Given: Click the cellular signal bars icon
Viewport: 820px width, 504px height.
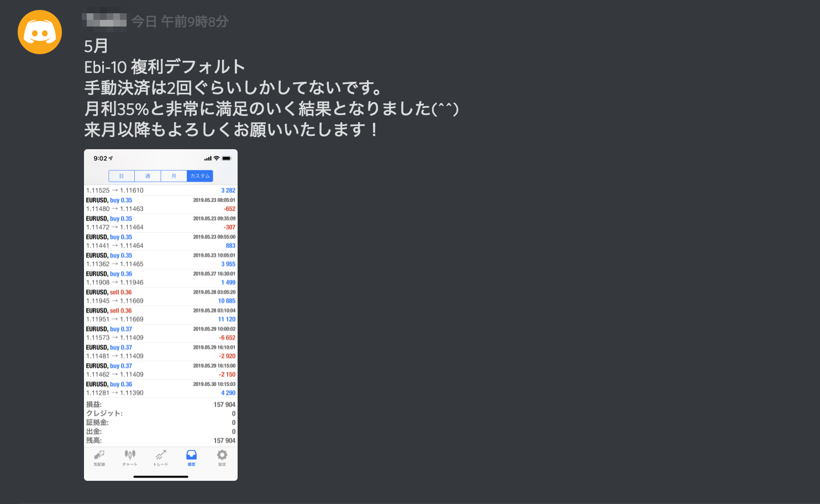Looking at the screenshot, I should click(x=208, y=159).
